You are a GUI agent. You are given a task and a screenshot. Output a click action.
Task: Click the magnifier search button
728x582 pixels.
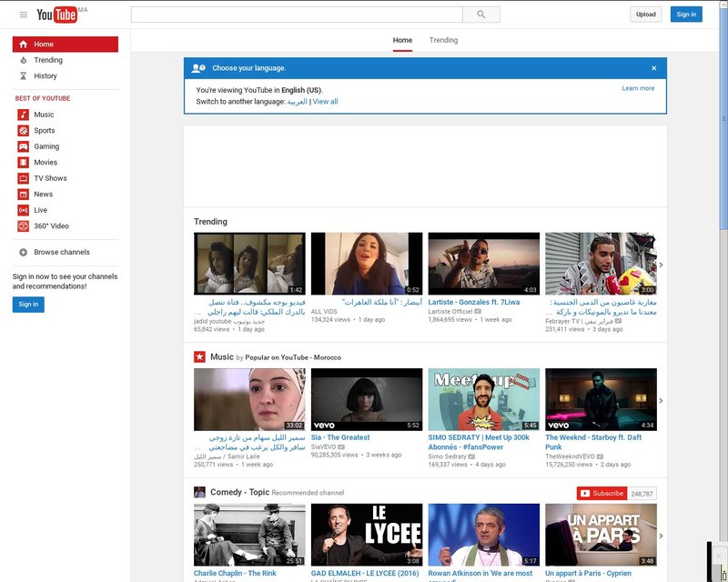[x=481, y=15]
